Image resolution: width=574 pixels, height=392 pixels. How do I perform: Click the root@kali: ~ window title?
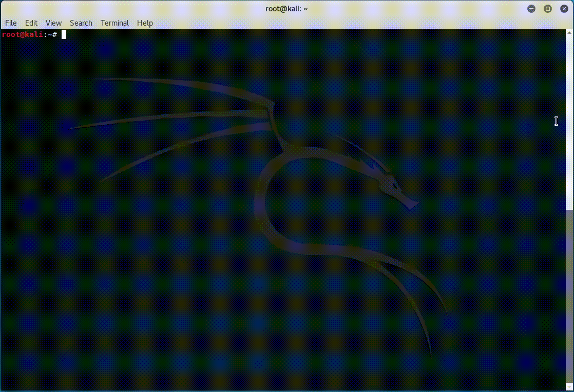tap(286, 9)
